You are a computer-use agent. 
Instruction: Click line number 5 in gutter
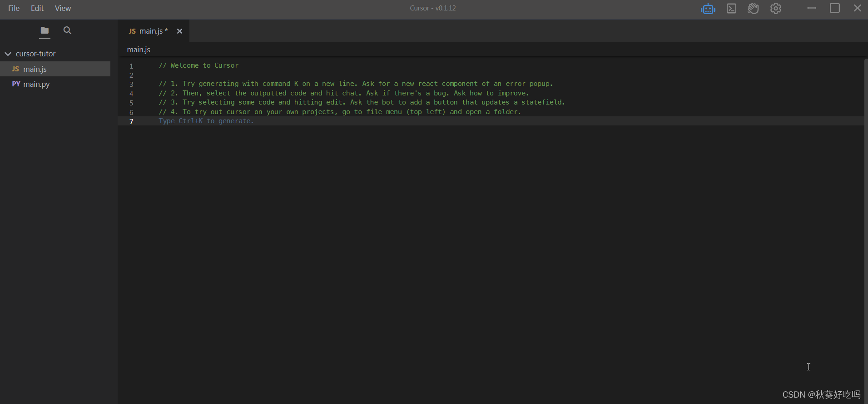coord(131,103)
